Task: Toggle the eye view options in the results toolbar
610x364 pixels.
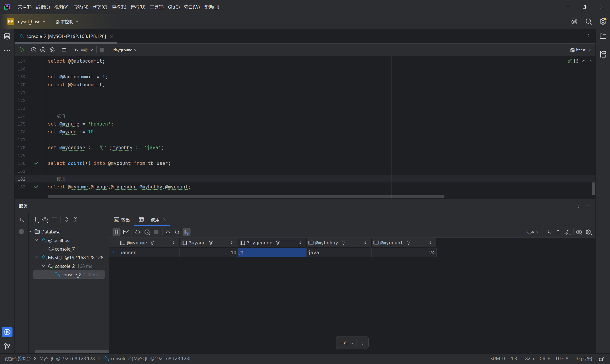Action: tap(579, 232)
